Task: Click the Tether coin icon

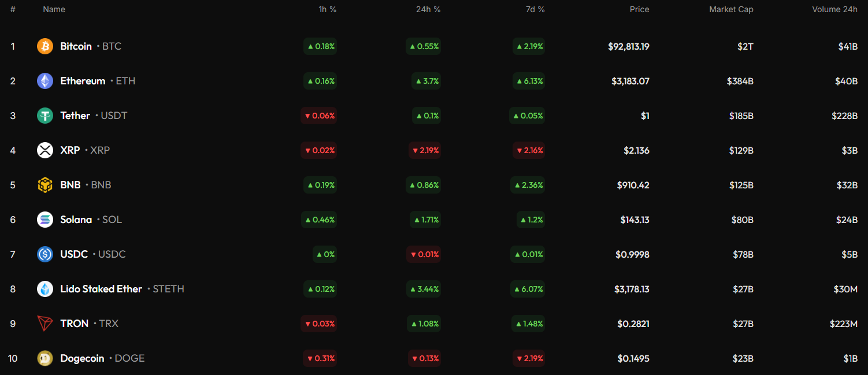Action: pos(45,116)
